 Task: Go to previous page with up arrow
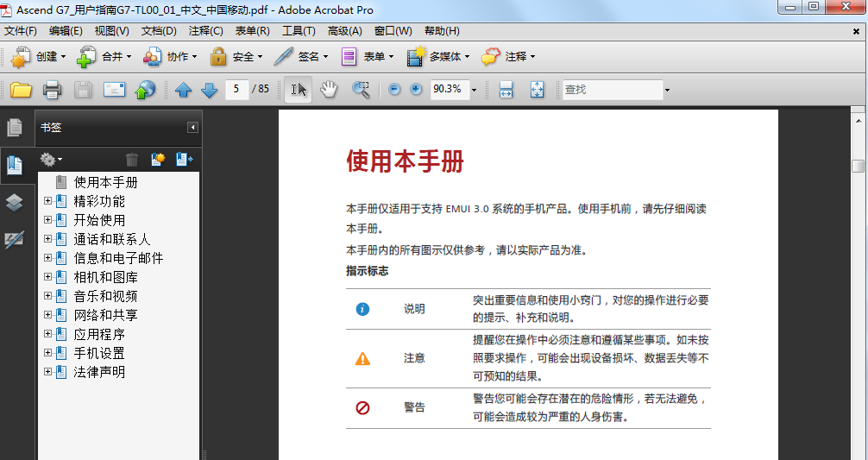[183, 90]
